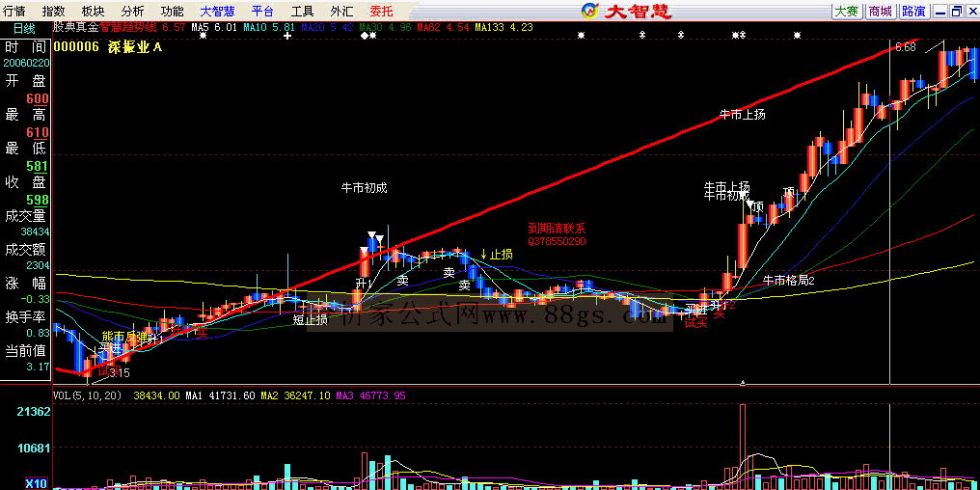Click the 涨幅 value -0.33
980x490 pixels.
pos(36,299)
